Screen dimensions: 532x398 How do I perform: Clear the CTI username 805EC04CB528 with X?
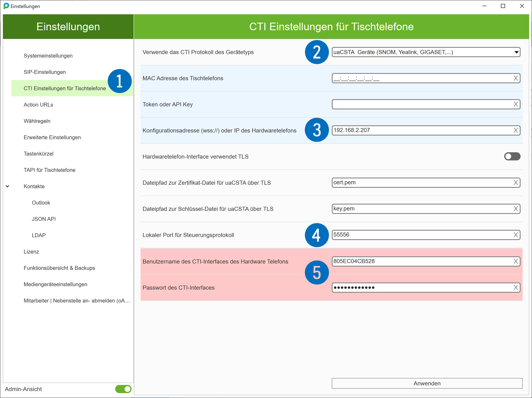click(516, 261)
